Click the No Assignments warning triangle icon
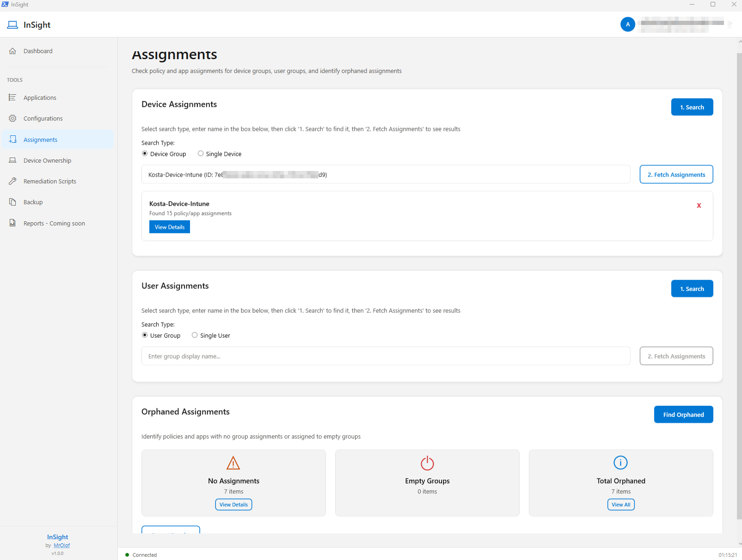Viewport: 742px width, 560px height. click(x=233, y=463)
